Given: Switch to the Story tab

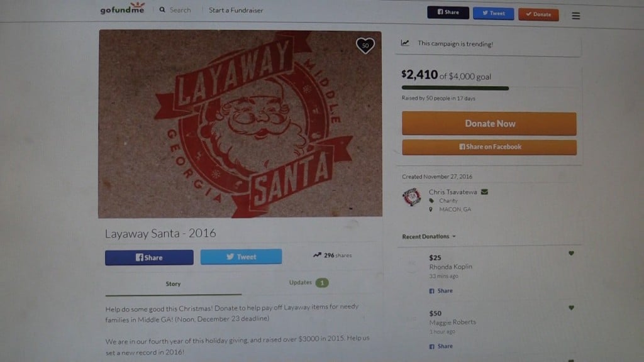Looking at the screenshot, I should click(174, 283).
